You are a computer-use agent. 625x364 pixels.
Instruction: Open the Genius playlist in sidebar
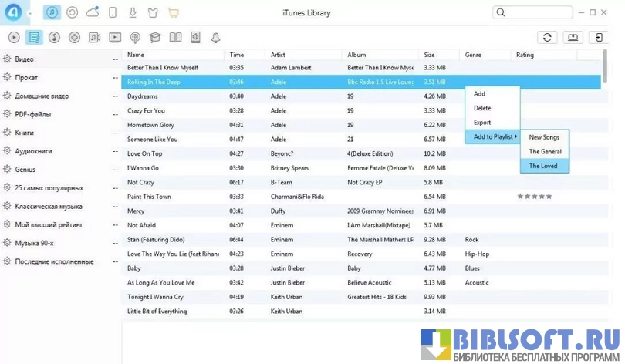(25, 170)
